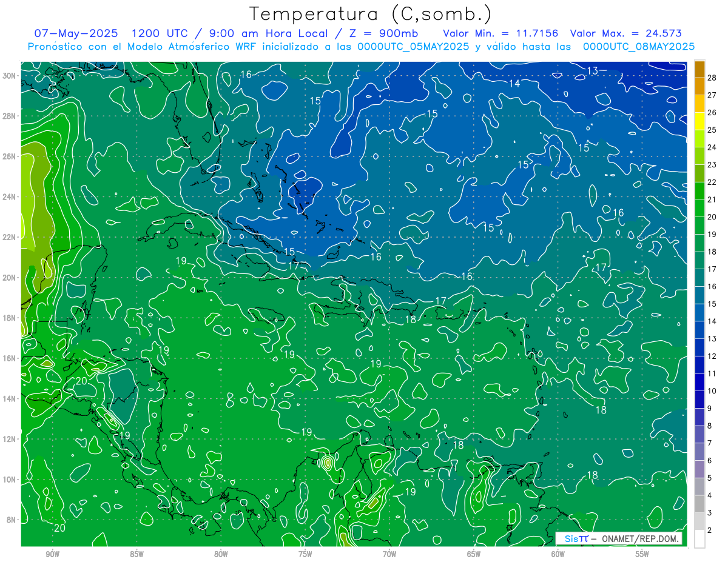This screenshot has height=562, width=728.
Task: Click the "10N" latitude axis label
Action: pyautogui.click(x=10, y=480)
